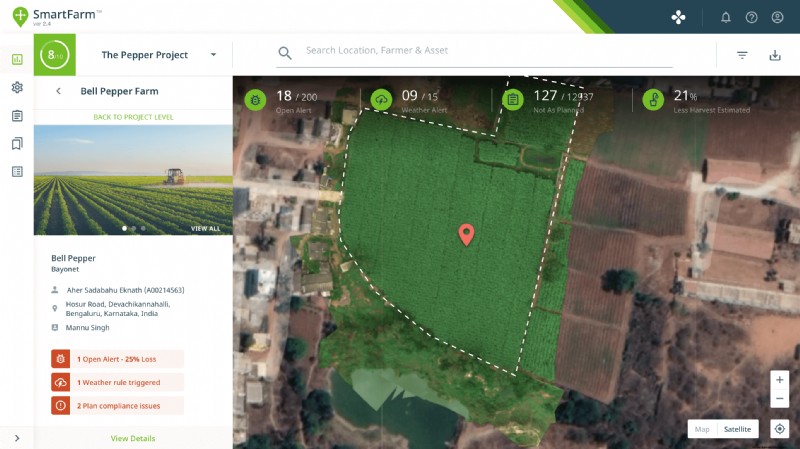Open the user profile icon
This screenshot has height=449, width=800.
(x=778, y=17)
